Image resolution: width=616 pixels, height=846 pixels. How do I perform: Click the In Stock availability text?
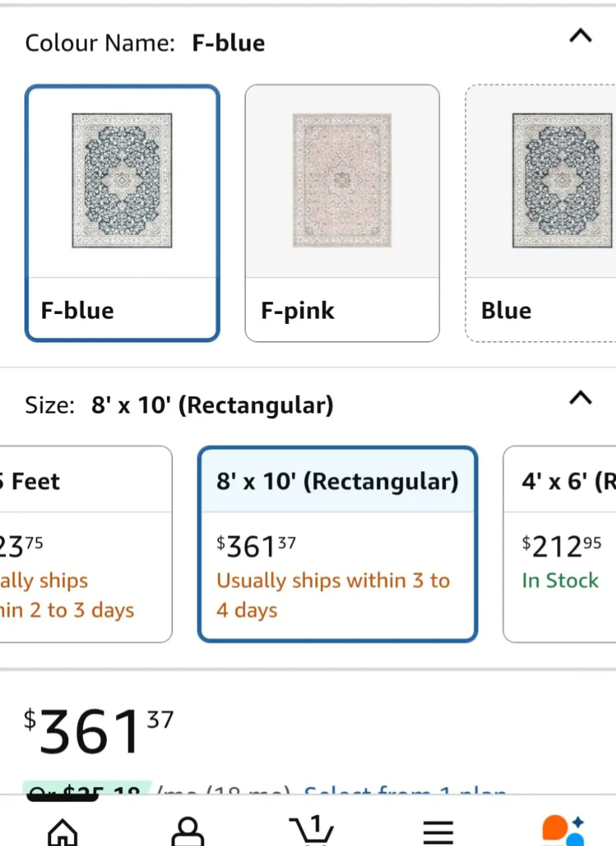pyautogui.click(x=560, y=580)
